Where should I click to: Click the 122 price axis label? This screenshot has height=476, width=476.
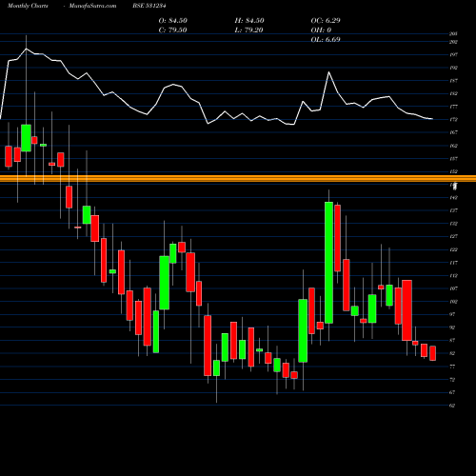(453, 249)
